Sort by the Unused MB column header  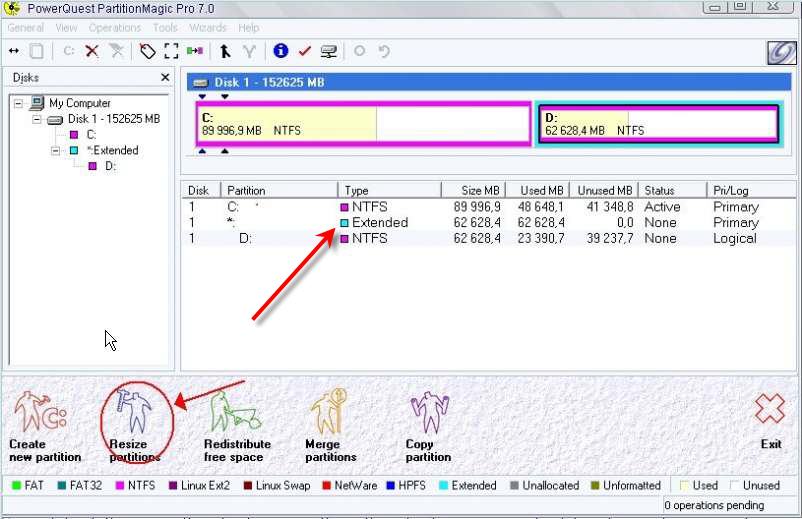click(604, 190)
